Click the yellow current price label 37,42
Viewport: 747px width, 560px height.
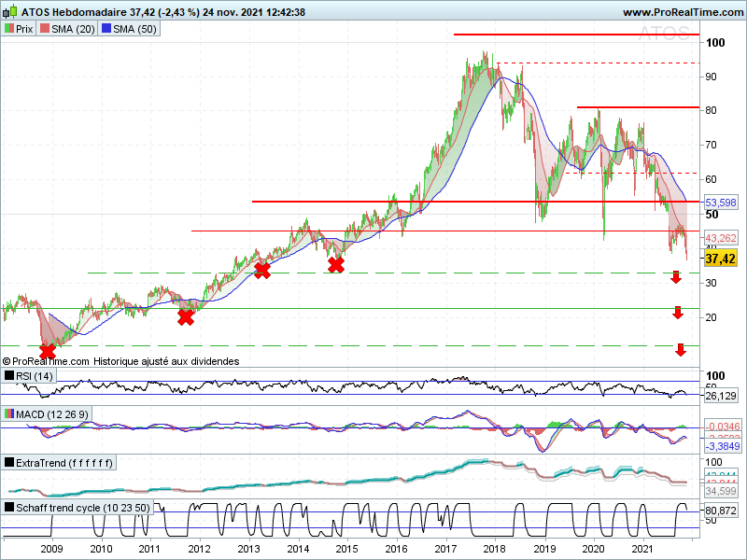coord(720,259)
